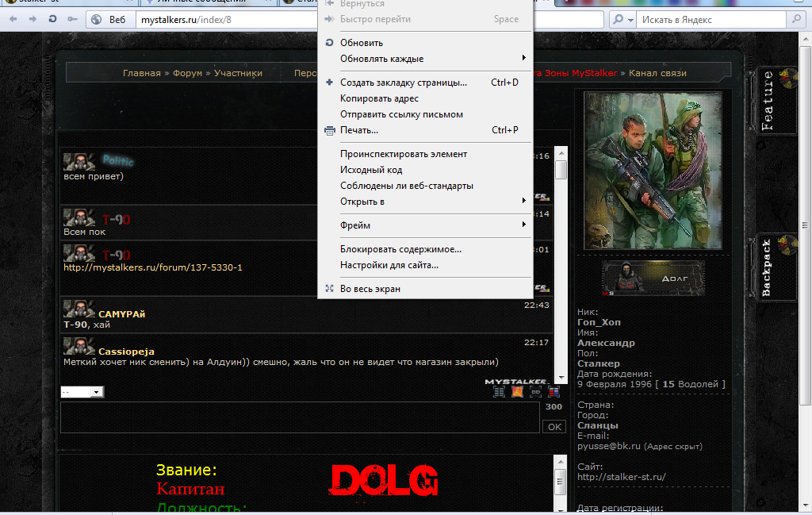812x515 pixels.
Task: Send chat message with OK button
Action: tap(554, 427)
